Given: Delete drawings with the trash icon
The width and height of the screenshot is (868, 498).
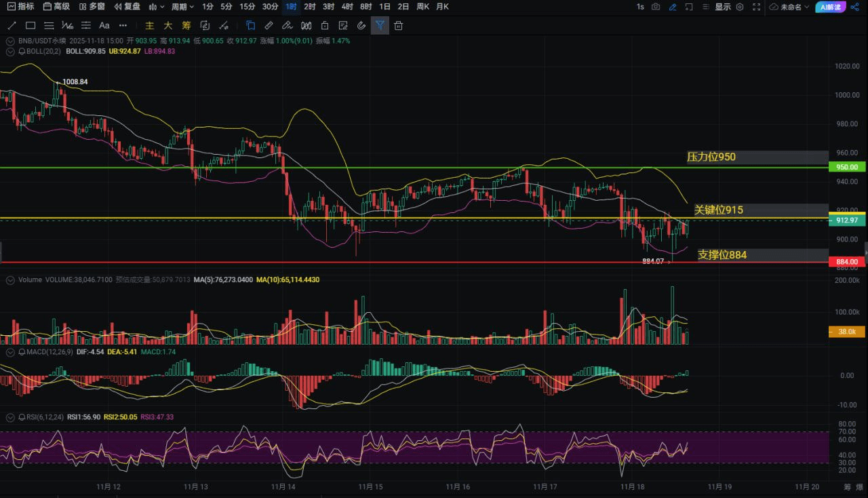Looking at the screenshot, I should coord(399,26).
